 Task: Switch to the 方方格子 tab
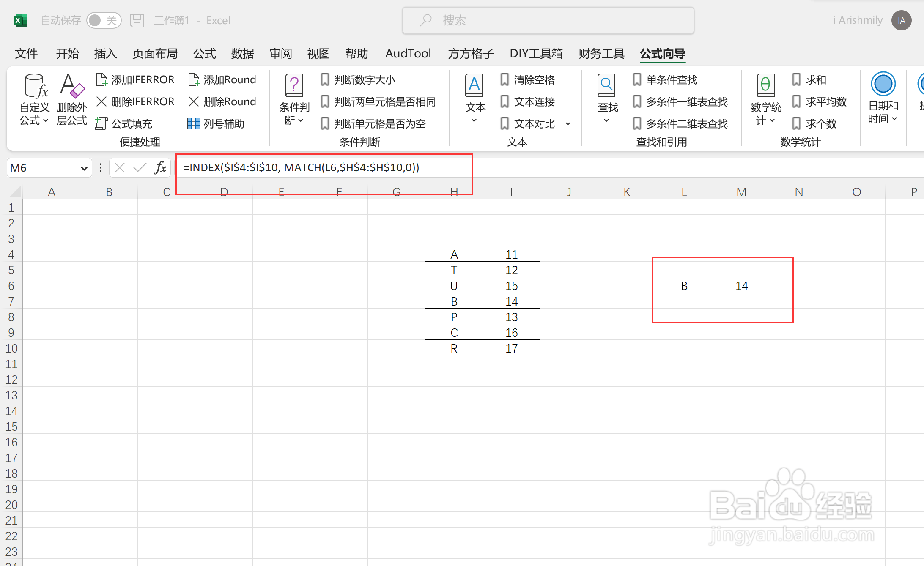(x=471, y=54)
